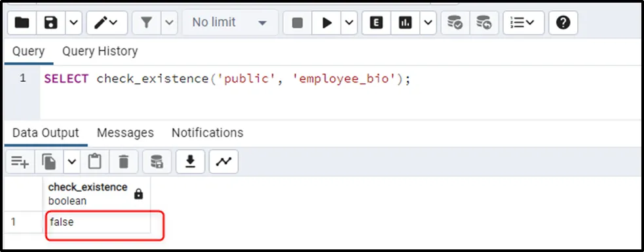644x252 pixels.
Task: Open graph visualiser icon
Action: coord(224,162)
